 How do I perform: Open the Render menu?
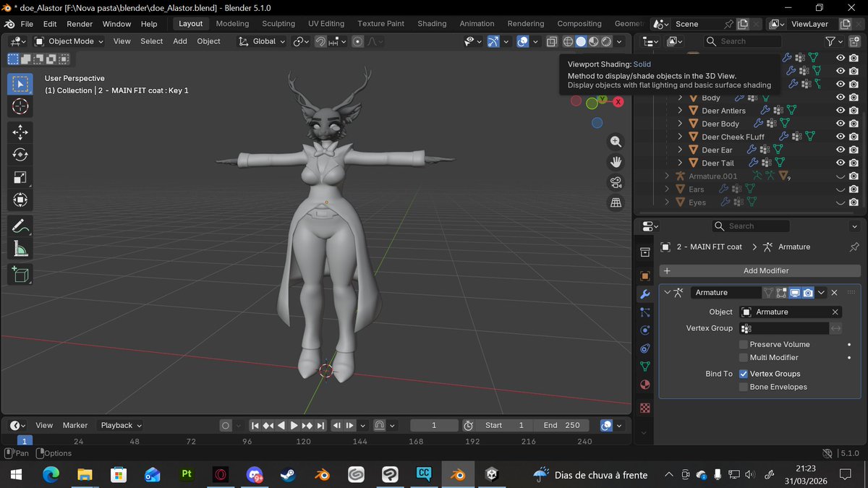pyautogui.click(x=80, y=24)
